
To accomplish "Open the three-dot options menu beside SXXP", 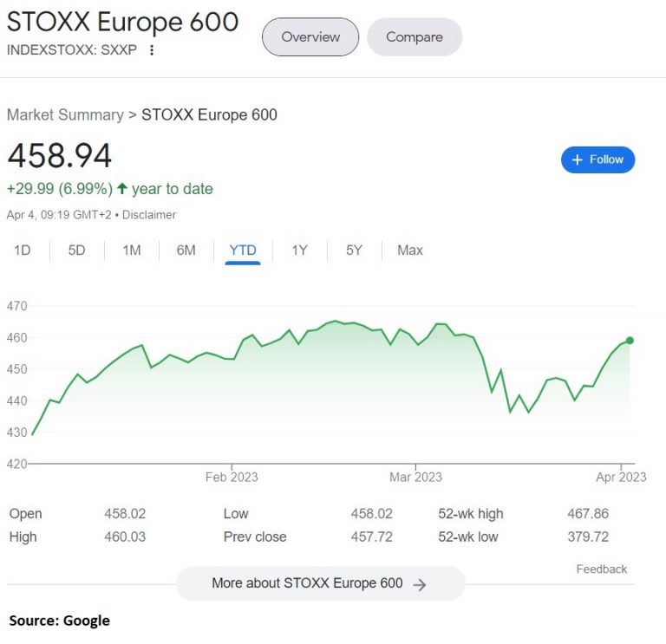I will (x=152, y=50).
